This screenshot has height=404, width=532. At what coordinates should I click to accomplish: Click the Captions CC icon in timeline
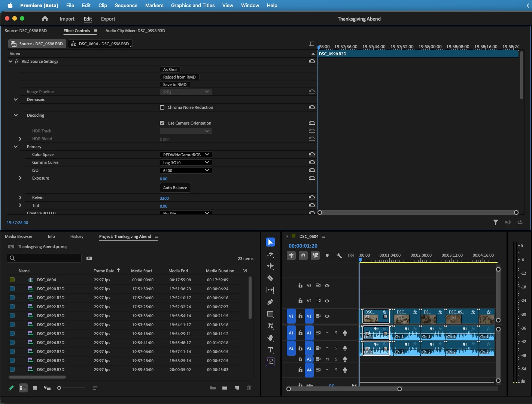coord(351,255)
